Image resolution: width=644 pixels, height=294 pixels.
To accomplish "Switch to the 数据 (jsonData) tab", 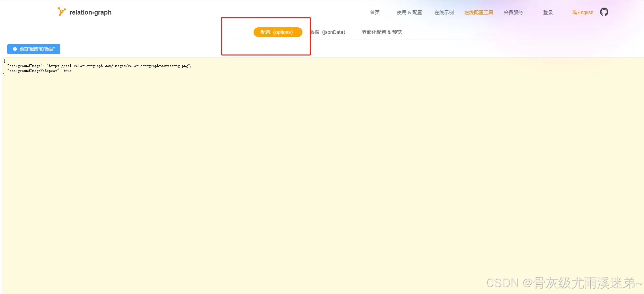I will coord(328,32).
